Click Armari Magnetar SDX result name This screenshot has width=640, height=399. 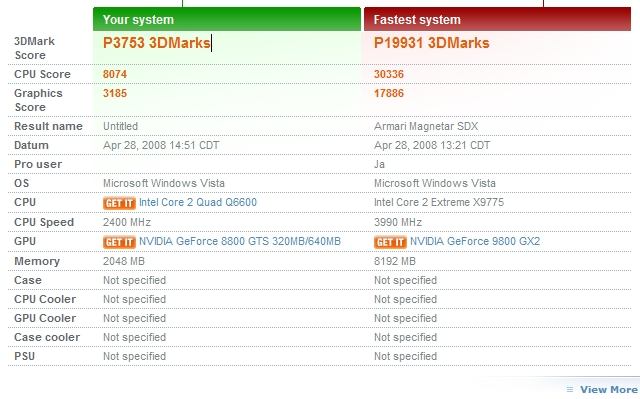click(426, 126)
